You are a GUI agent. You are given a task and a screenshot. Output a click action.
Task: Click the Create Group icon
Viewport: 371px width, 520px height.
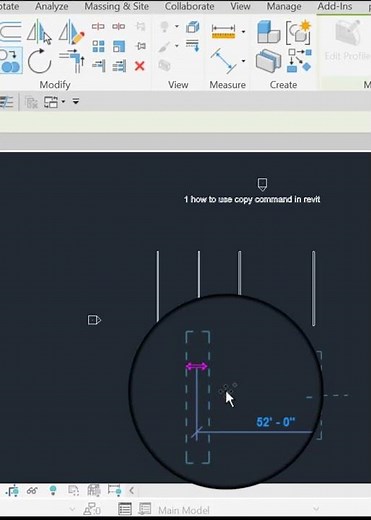point(298,32)
